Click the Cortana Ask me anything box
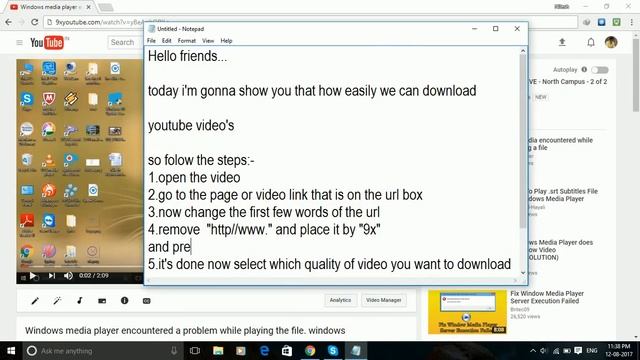The width and height of the screenshot is (640, 360). point(102,351)
